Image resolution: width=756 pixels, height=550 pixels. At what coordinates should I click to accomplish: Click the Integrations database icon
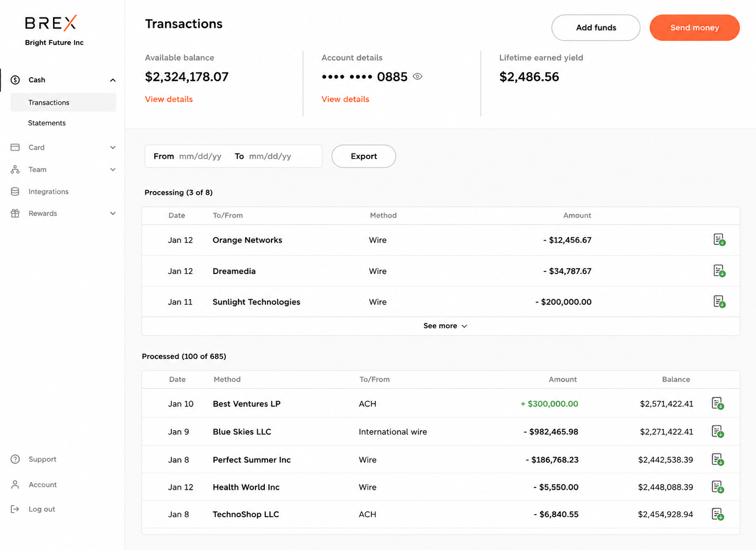15,192
